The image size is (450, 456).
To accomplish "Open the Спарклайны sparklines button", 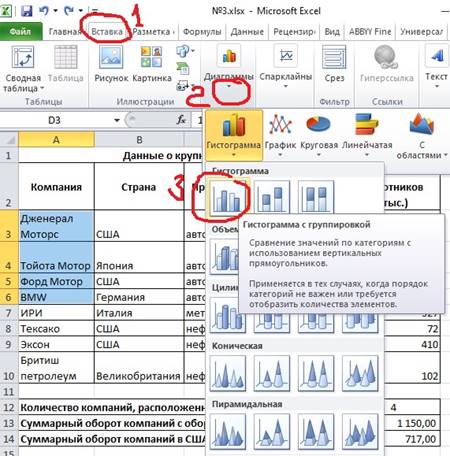I will [286, 67].
